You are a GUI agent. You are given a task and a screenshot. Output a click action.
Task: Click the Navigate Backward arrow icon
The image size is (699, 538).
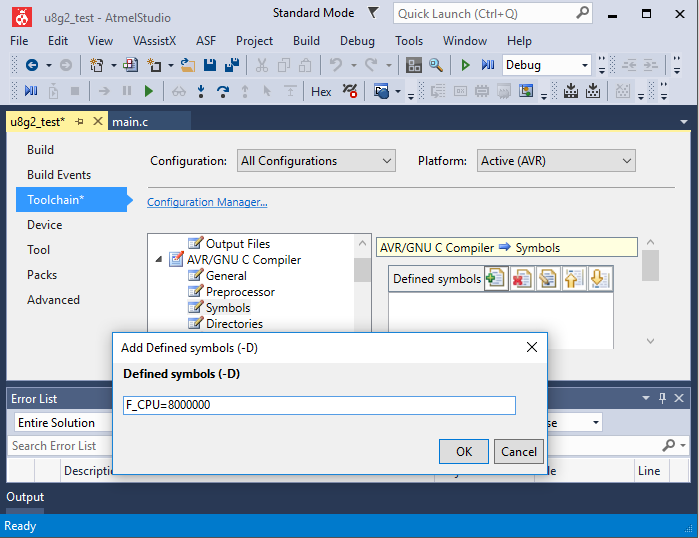coord(32,65)
